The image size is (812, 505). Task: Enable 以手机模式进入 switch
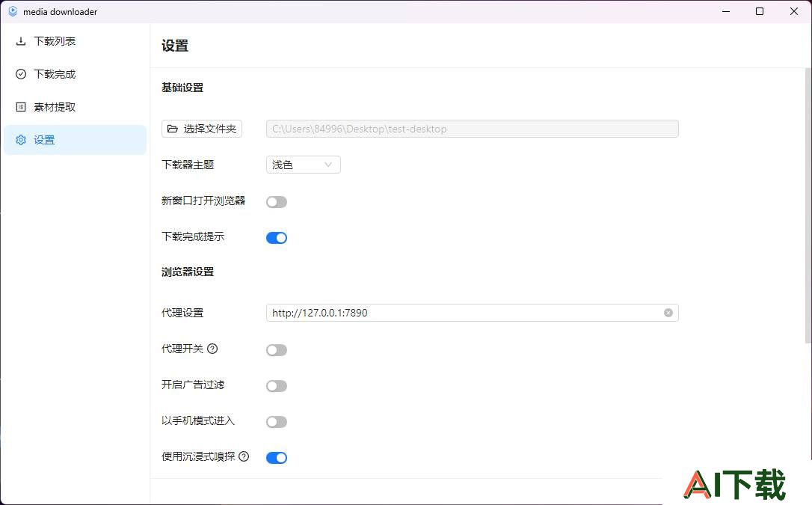click(277, 422)
